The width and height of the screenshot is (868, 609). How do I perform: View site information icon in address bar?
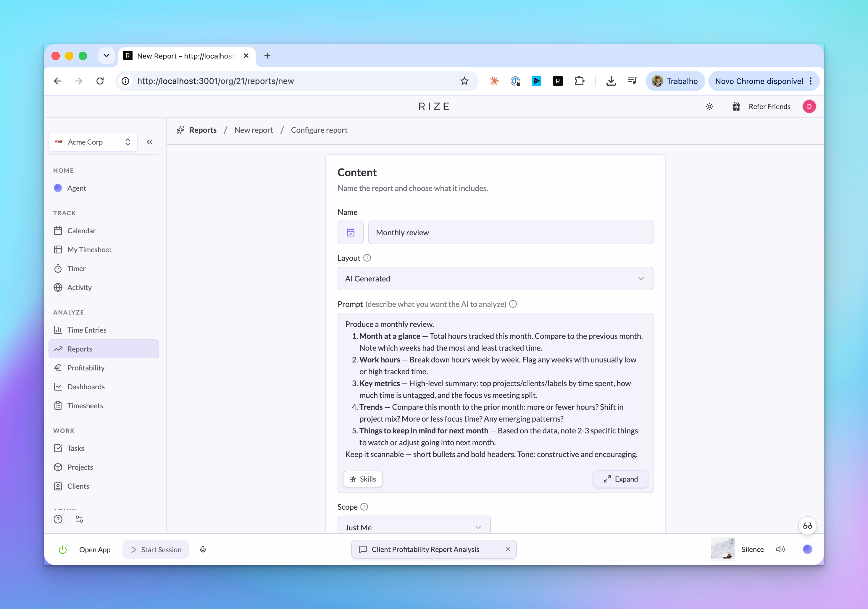click(x=125, y=81)
